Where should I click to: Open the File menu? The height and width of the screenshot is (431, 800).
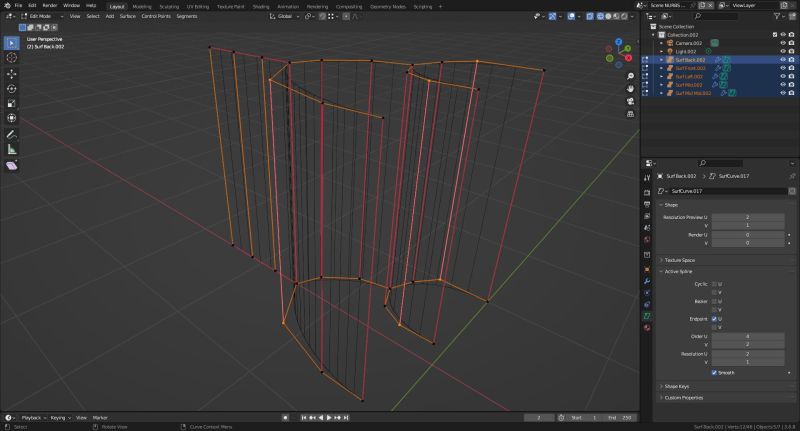tap(18, 6)
